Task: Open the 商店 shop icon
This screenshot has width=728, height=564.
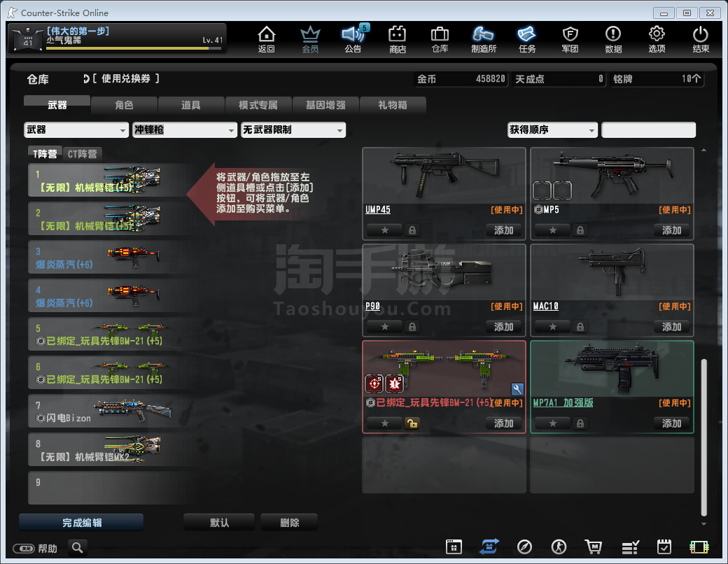Action: tap(398, 39)
